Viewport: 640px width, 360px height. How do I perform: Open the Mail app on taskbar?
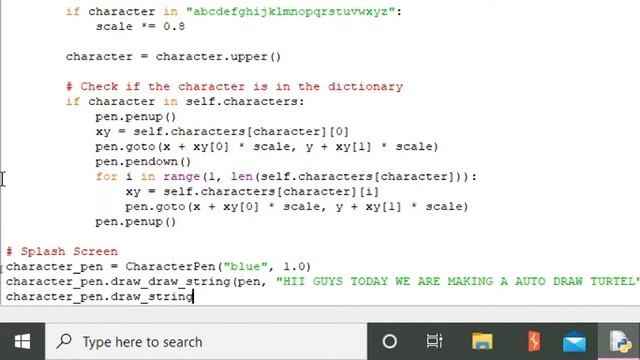(x=574, y=341)
